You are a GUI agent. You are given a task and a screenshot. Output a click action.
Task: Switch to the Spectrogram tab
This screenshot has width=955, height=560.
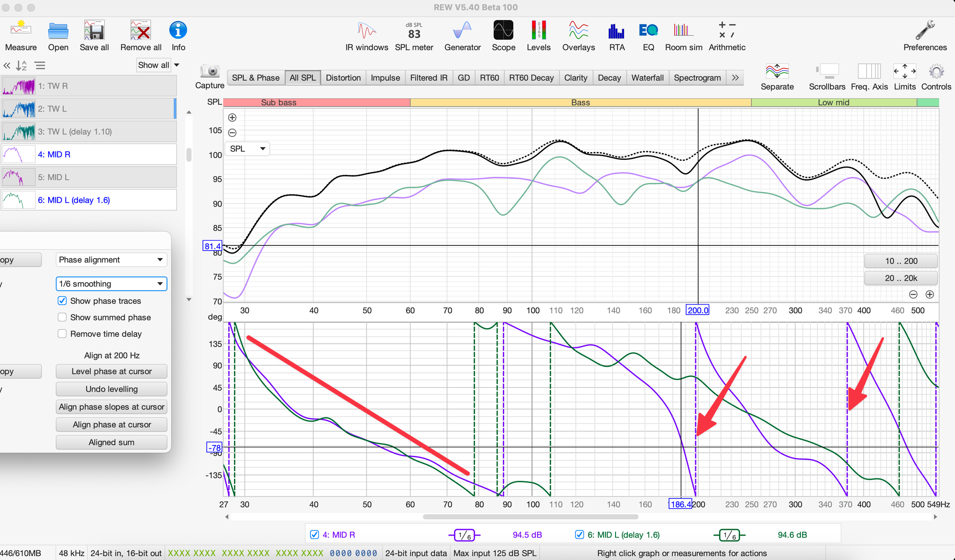click(697, 78)
